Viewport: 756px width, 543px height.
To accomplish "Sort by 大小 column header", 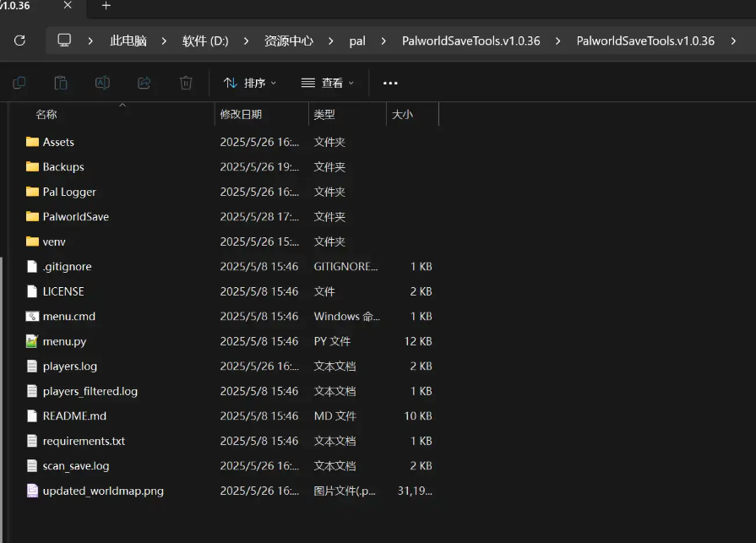I will coord(402,114).
